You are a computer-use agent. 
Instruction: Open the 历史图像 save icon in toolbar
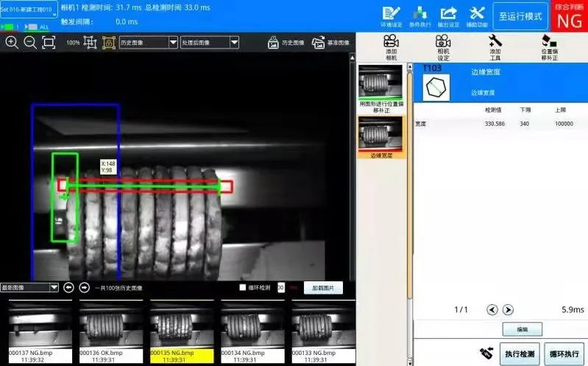coord(273,43)
